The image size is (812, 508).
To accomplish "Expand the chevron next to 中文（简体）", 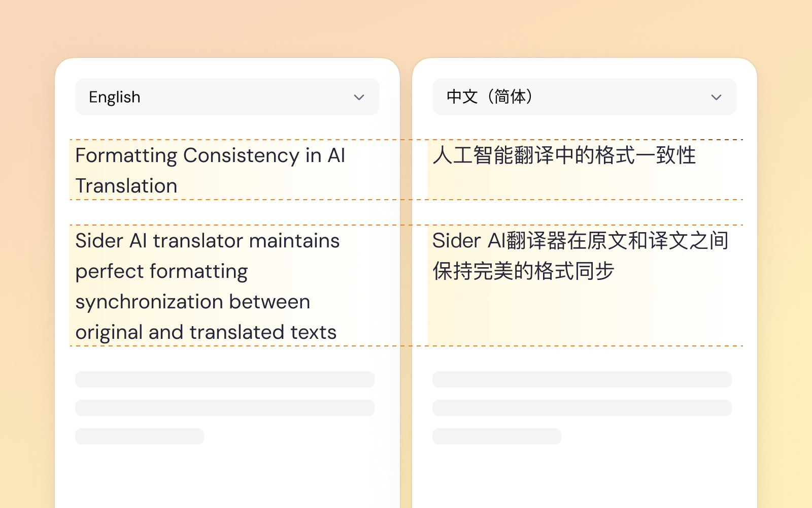I will tap(717, 97).
